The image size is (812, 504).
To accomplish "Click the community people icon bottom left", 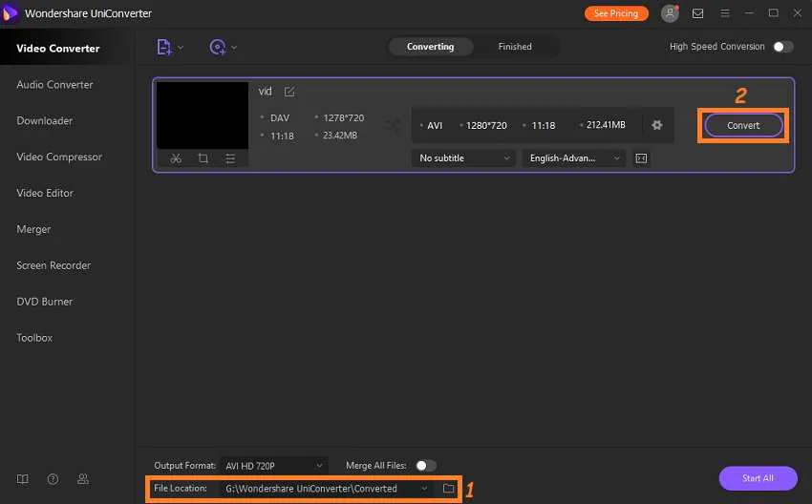I will click(x=83, y=479).
